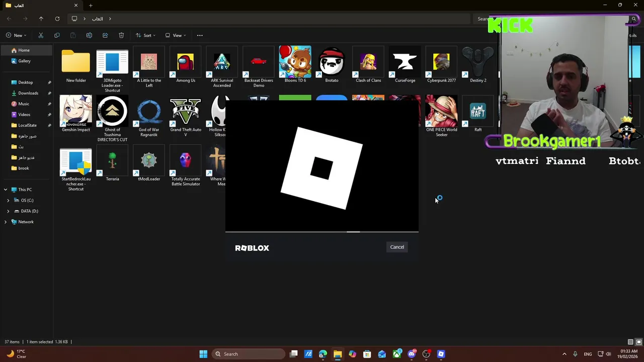Open Desktop in the navigation pane
This screenshot has width=644, height=362.
tap(26, 82)
